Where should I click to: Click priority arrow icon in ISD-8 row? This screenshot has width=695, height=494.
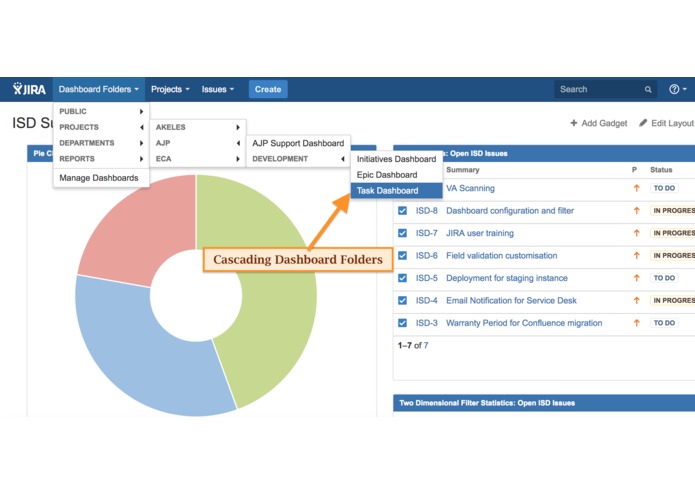point(636,210)
